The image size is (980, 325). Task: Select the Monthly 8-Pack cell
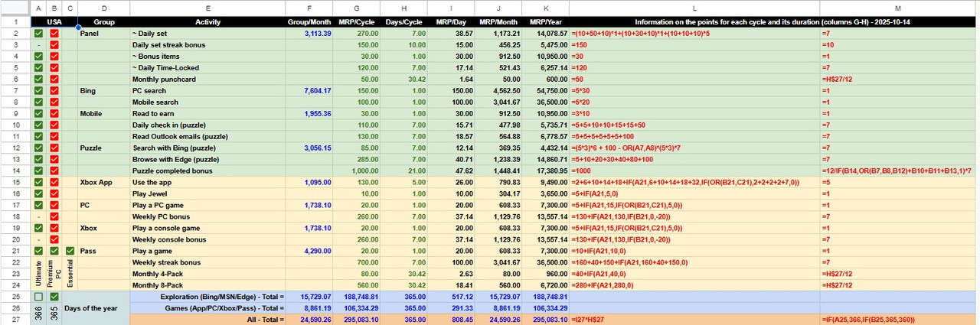tap(207, 285)
